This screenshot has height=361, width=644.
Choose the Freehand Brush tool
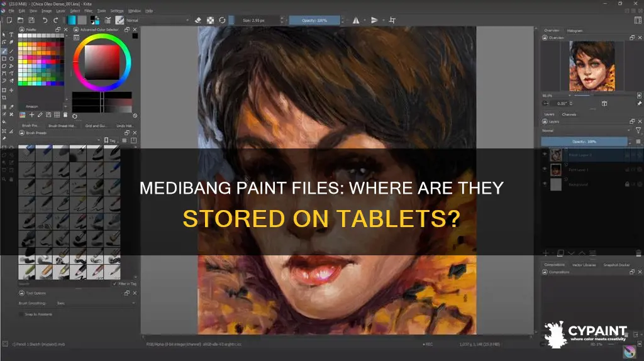click(4, 52)
